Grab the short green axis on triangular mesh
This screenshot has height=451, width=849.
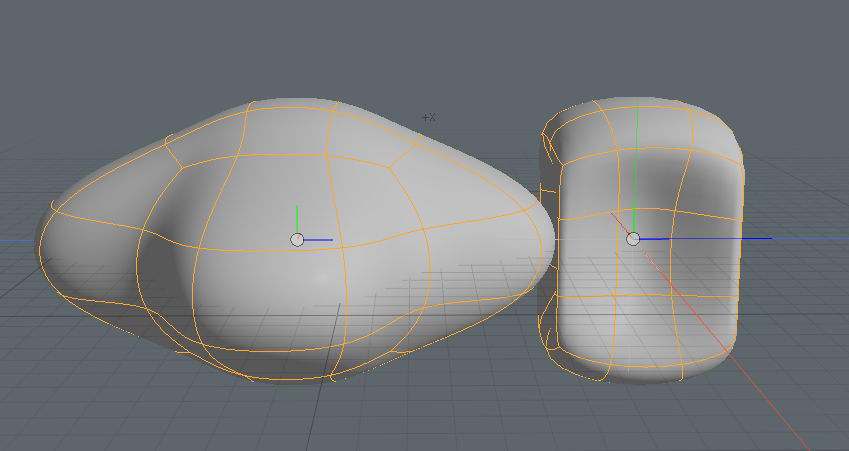pos(297,219)
